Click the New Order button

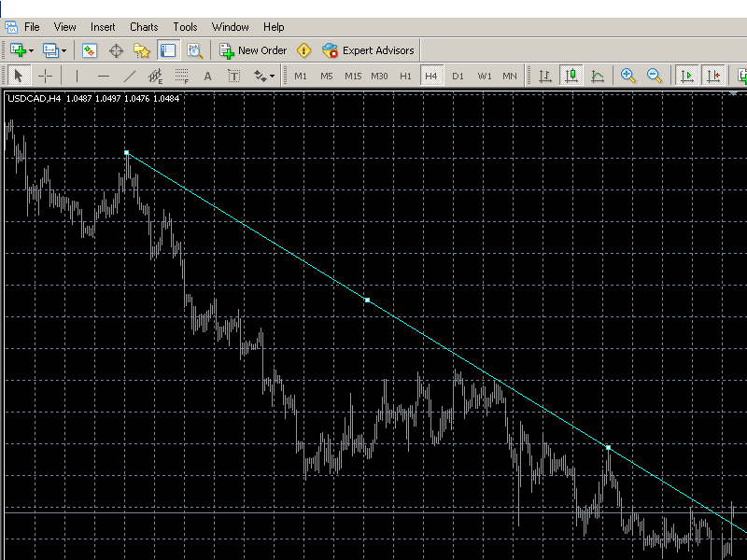coord(253,50)
